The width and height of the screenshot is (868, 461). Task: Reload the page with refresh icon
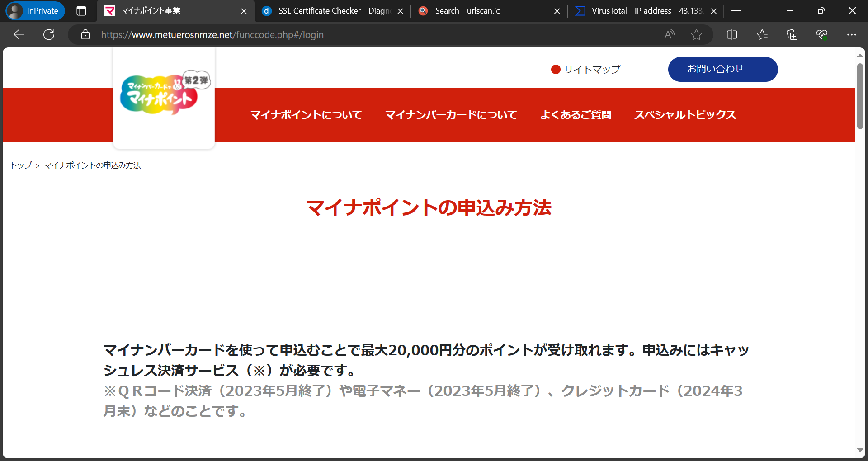point(49,34)
